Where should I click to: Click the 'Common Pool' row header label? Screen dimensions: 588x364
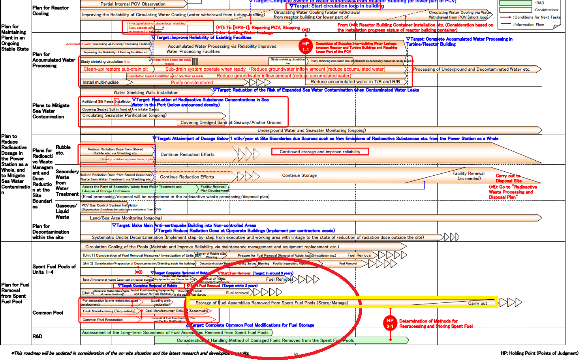[48, 313]
